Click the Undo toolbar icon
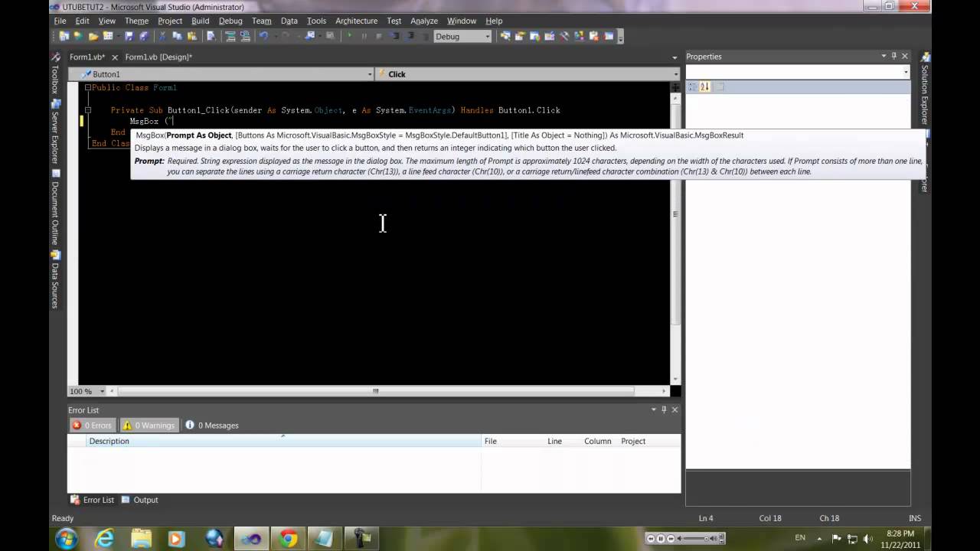Screen dimensions: 980x551 [263, 36]
